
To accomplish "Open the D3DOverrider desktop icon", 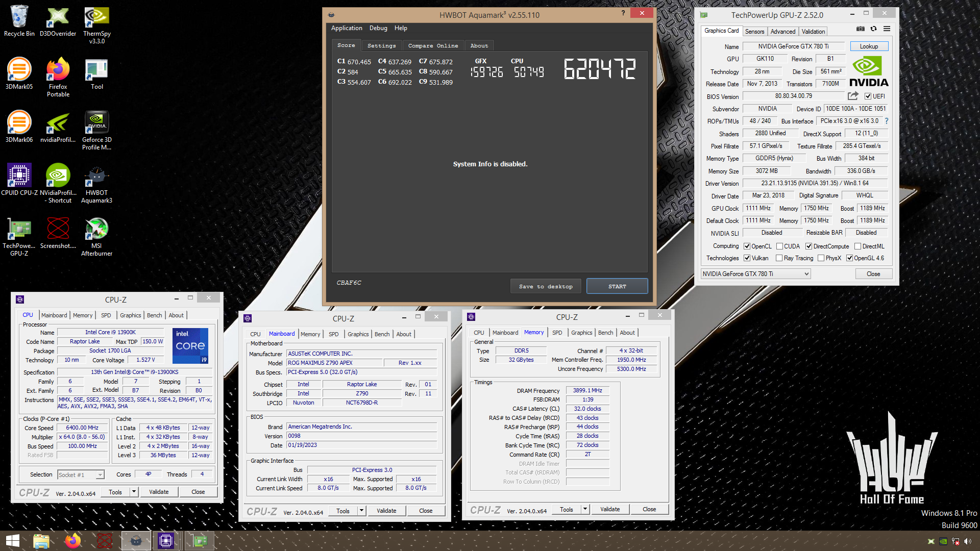I will point(58,21).
